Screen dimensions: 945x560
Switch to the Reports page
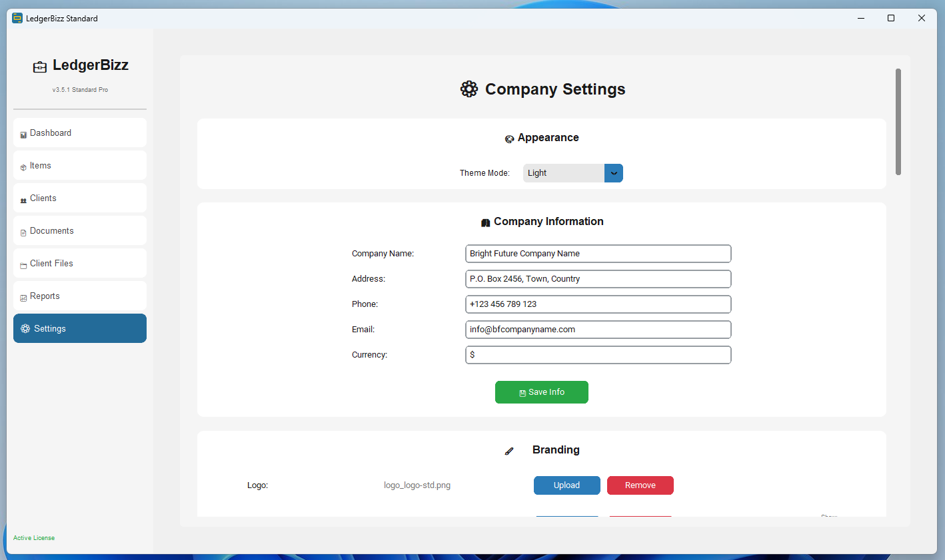pos(80,296)
